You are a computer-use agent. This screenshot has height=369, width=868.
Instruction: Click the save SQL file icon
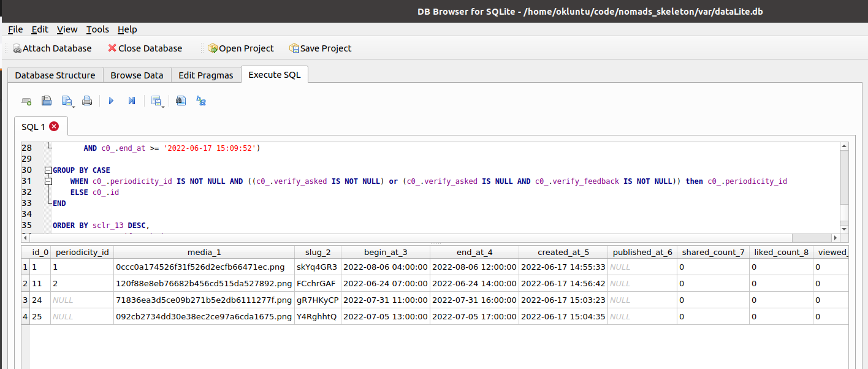point(67,101)
